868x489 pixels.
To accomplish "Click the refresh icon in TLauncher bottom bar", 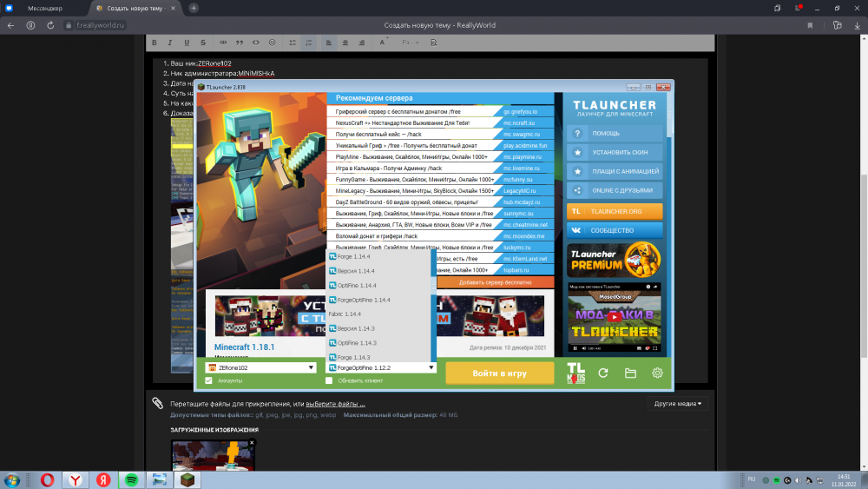I will click(x=603, y=373).
